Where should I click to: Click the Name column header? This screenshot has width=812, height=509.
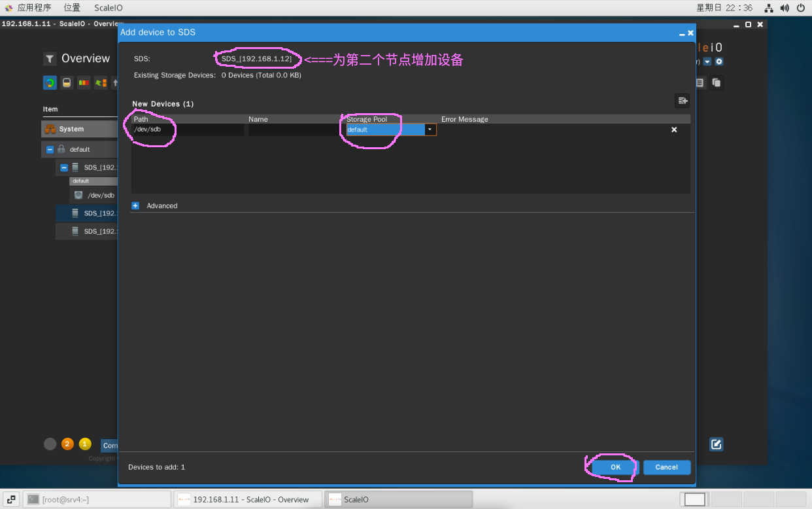coord(258,119)
